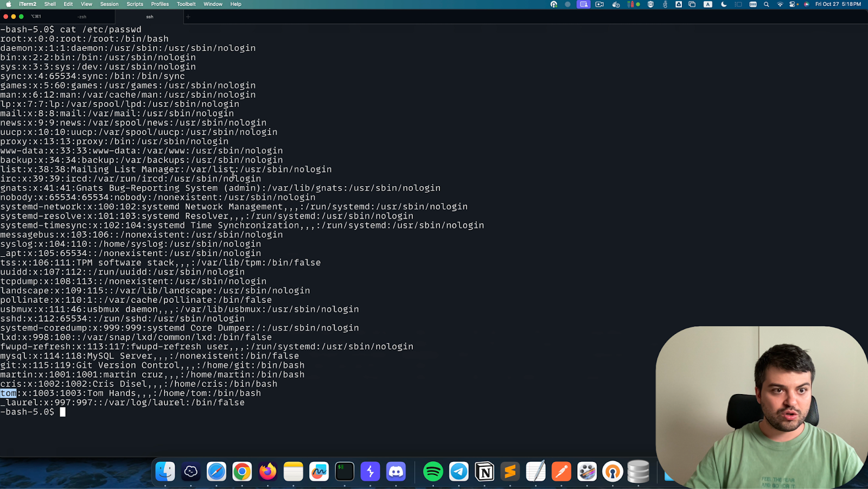
Task: Open the iTerm2 application menu
Action: tap(28, 4)
